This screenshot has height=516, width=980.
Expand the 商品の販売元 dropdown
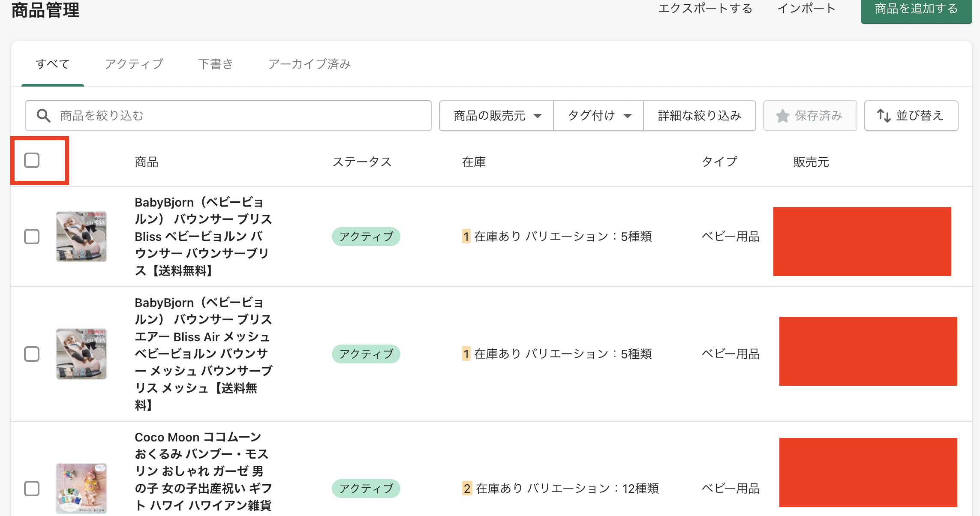pos(496,116)
